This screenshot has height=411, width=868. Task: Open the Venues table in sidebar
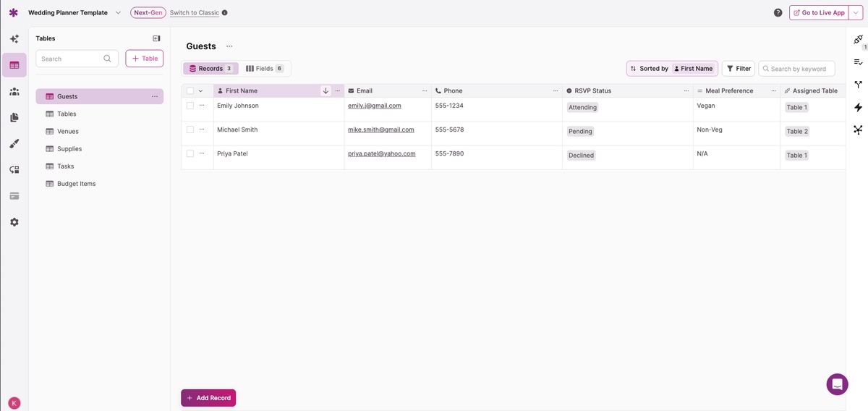68,132
